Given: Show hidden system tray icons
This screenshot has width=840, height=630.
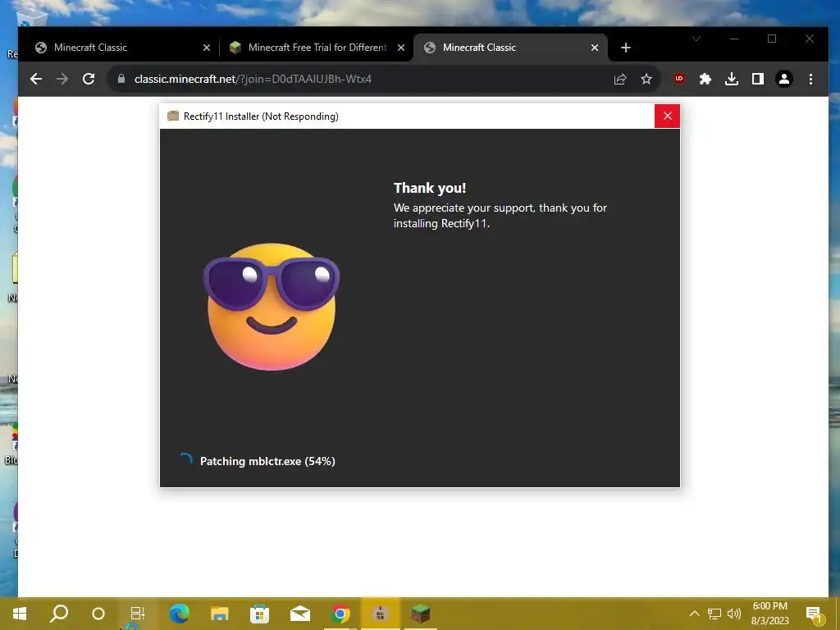Looking at the screenshot, I should point(694,614).
